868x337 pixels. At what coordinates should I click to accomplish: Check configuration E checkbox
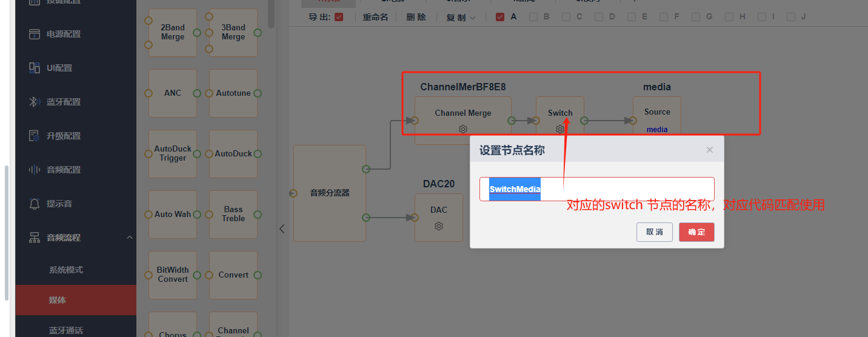click(632, 17)
